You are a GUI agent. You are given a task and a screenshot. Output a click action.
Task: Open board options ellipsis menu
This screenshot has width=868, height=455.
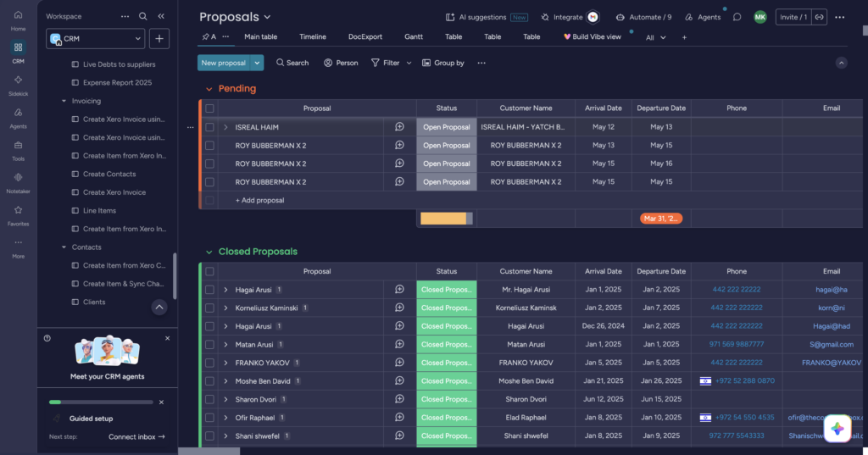coord(840,17)
